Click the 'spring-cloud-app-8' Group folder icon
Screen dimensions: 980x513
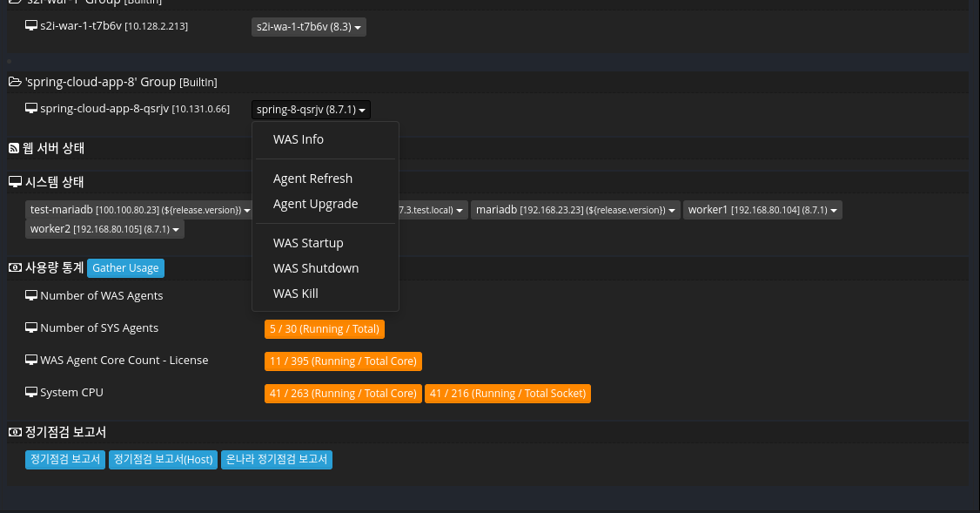click(14, 82)
